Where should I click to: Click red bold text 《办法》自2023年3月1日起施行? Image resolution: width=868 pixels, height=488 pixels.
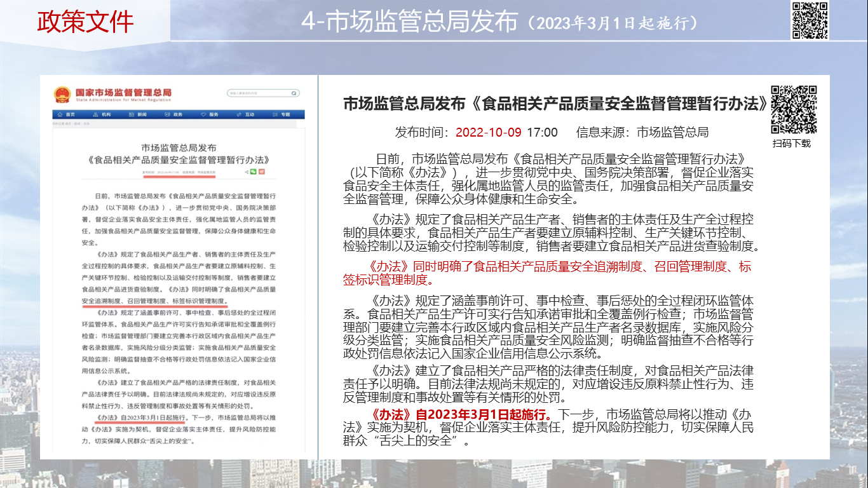462,414
